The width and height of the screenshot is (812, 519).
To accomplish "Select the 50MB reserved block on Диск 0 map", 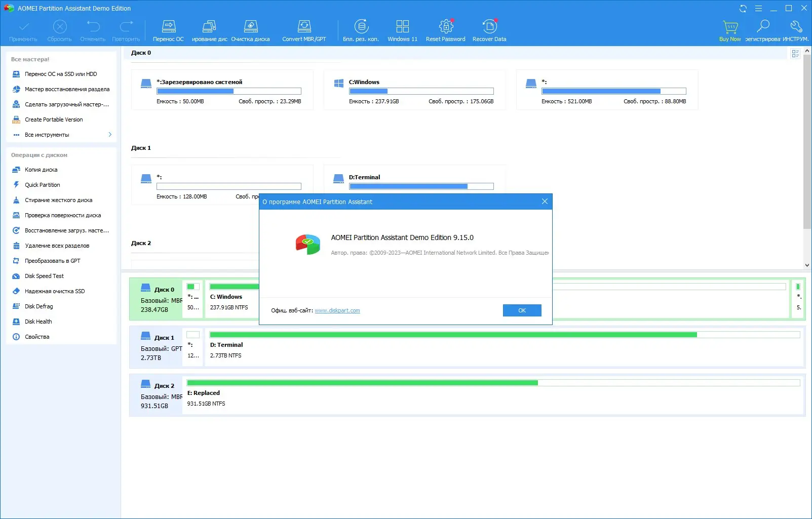I will [193, 299].
